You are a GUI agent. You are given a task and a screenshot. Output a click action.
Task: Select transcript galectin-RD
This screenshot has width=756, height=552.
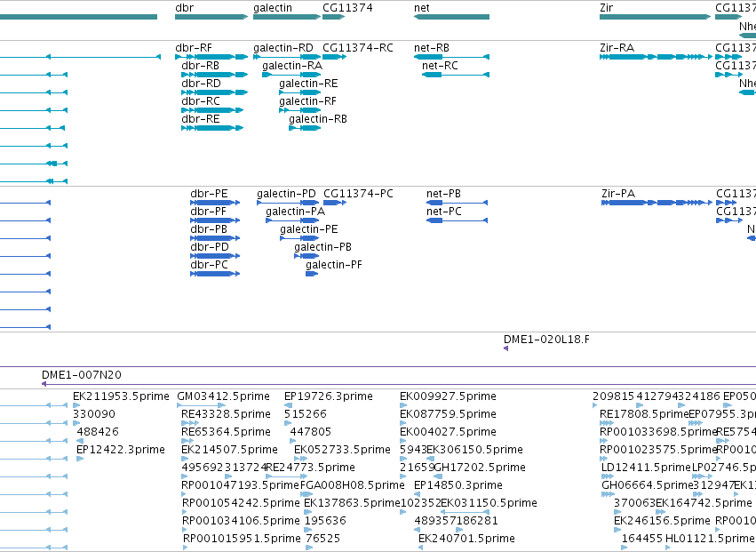pos(287,57)
